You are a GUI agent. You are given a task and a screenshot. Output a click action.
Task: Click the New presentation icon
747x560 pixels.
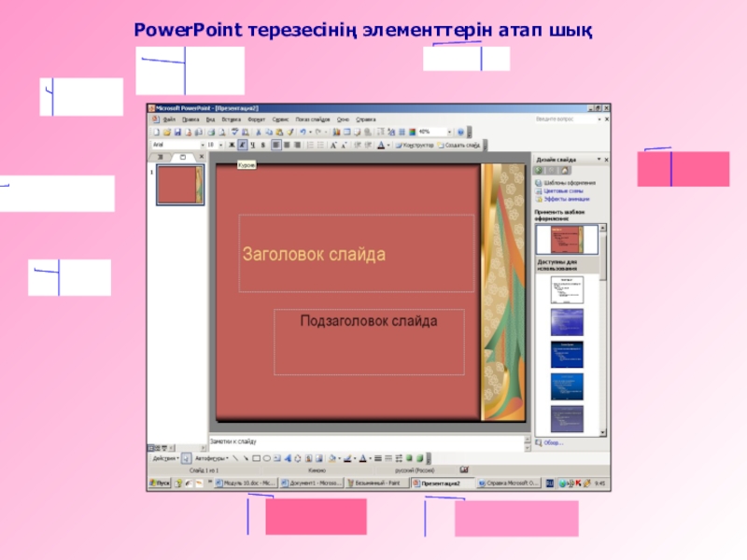click(156, 132)
